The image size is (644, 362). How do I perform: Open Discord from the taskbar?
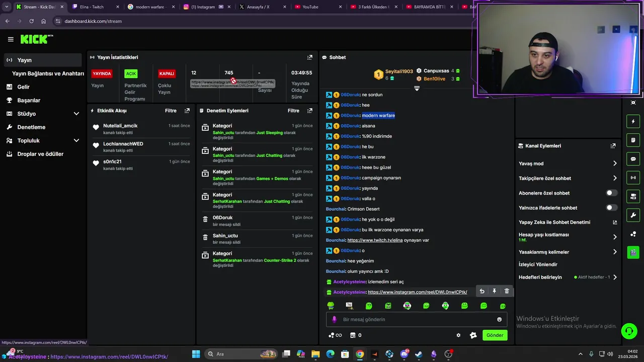[404, 354]
